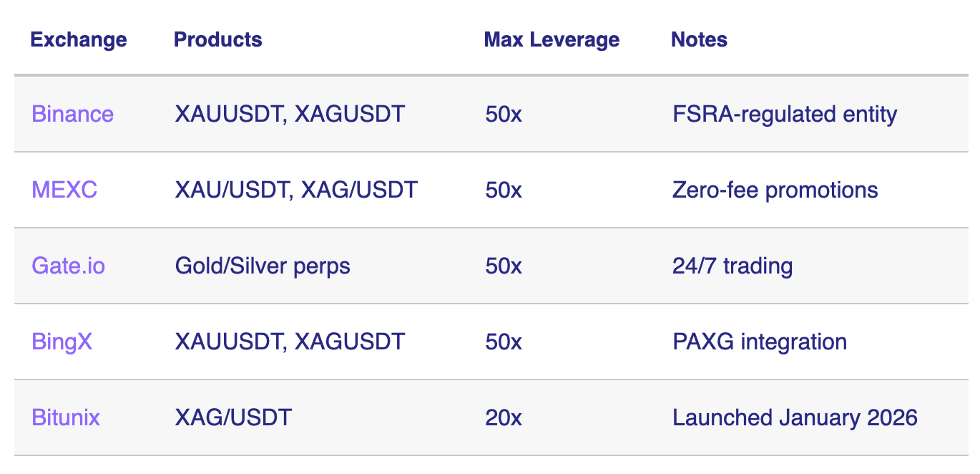Click the 50x leverage in Binance row
Screen dimensions: 980x474
pyautogui.click(x=503, y=114)
